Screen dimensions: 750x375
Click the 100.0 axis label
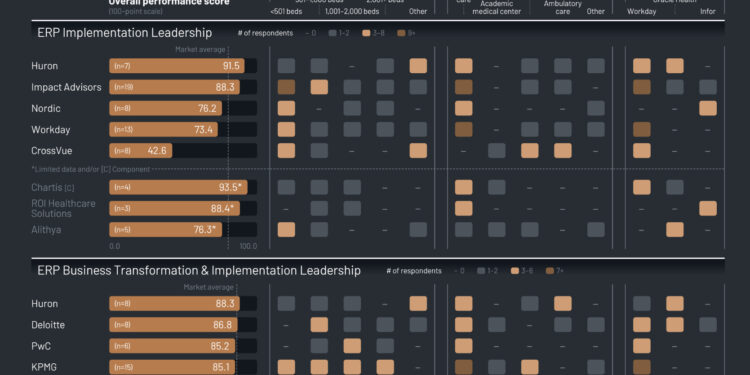point(248,246)
